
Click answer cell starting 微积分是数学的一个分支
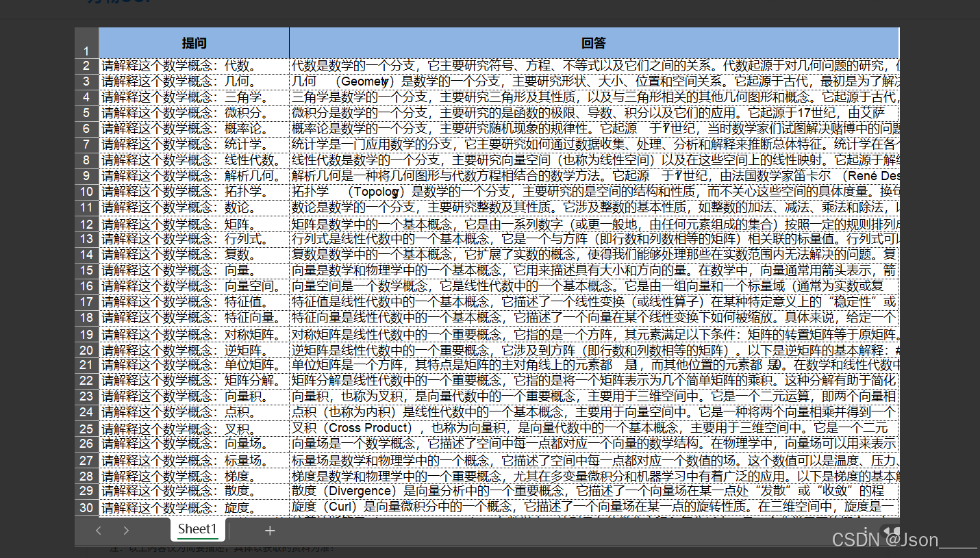pos(594,113)
